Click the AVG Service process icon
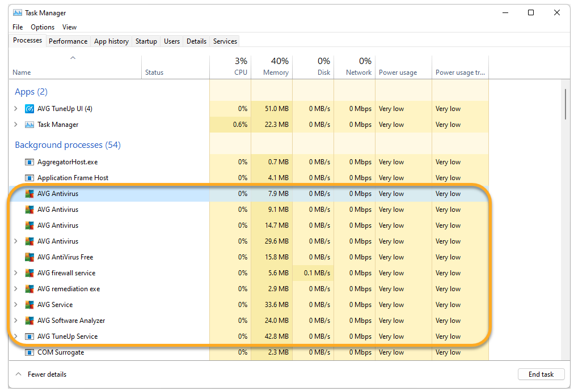The image size is (574, 392). point(29,305)
